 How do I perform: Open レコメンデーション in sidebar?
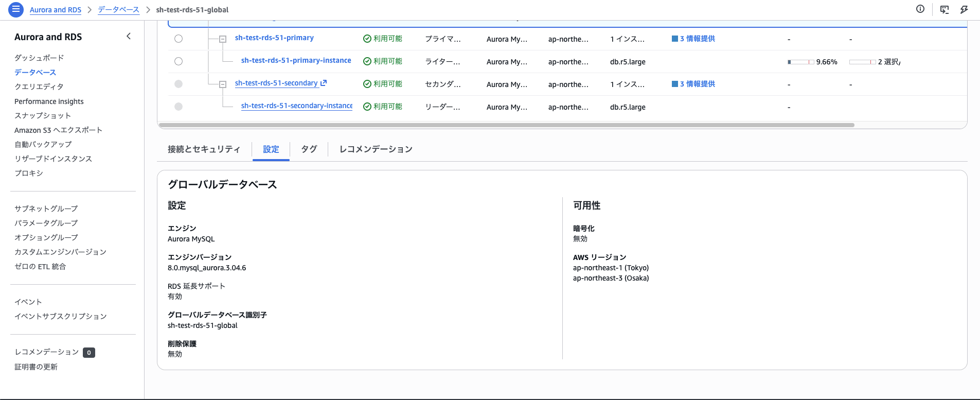coord(47,352)
